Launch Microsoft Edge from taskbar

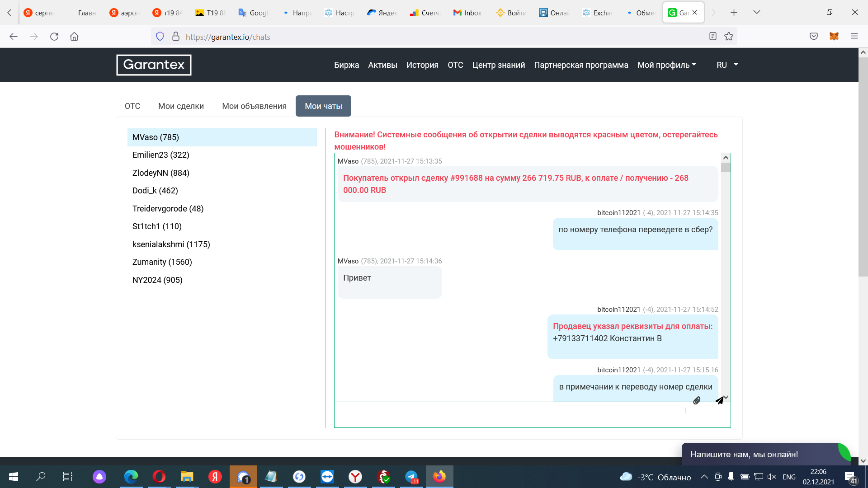pyautogui.click(x=131, y=477)
